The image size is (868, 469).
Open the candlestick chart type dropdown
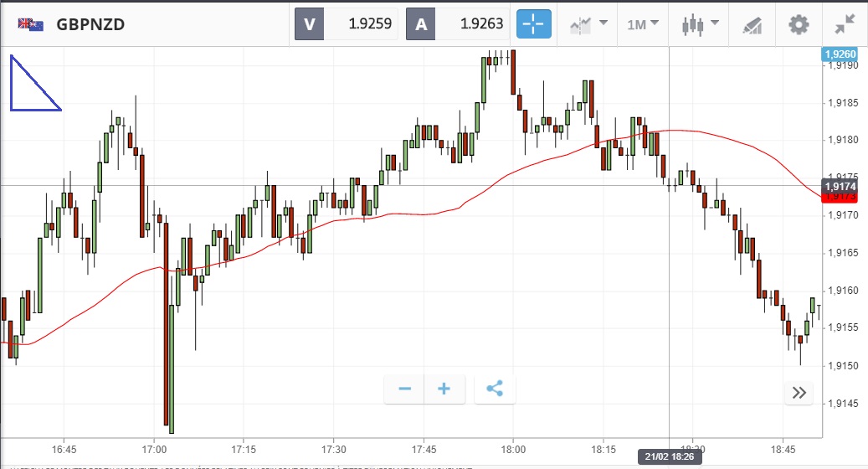tap(698, 24)
